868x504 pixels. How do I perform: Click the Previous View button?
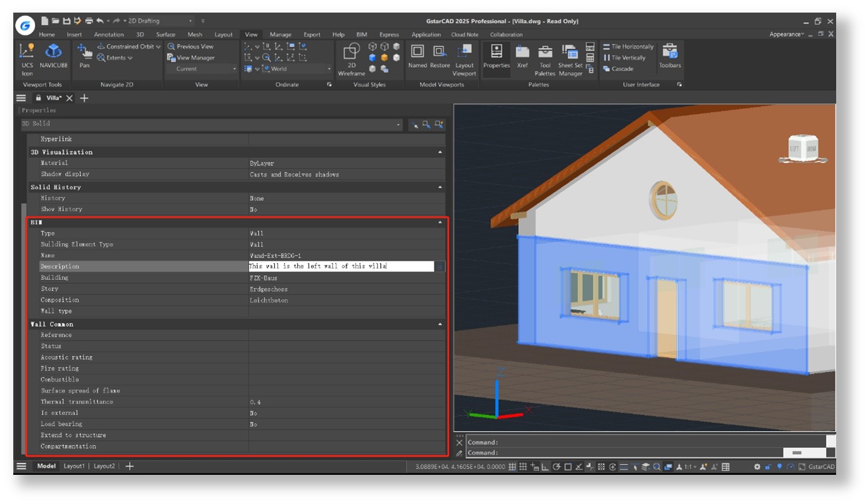(x=190, y=46)
